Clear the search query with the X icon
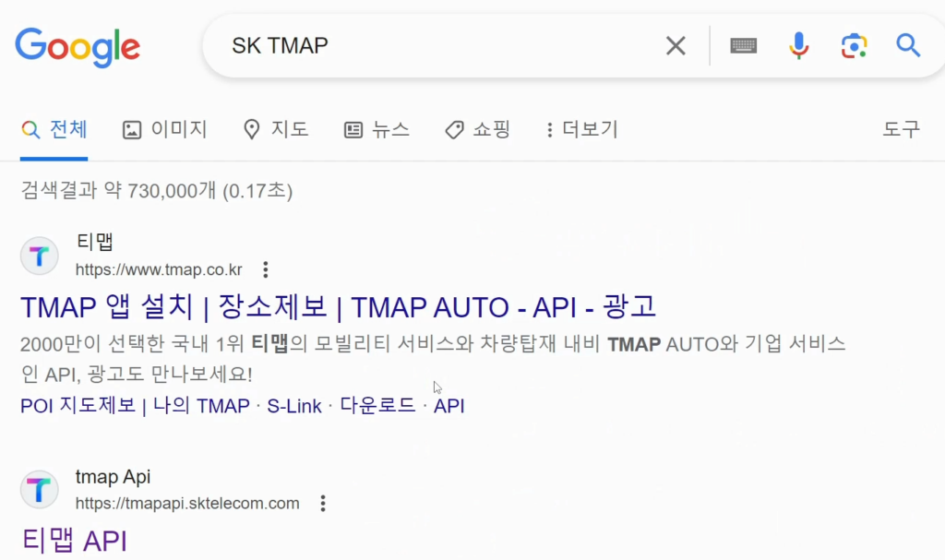The image size is (945, 560). click(x=676, y=44)
